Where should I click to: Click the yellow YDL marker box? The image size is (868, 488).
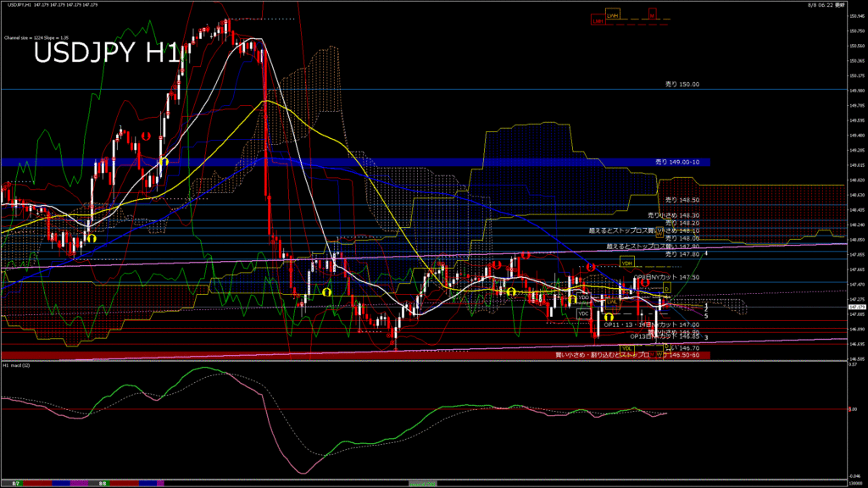click(x=627, y=348)
